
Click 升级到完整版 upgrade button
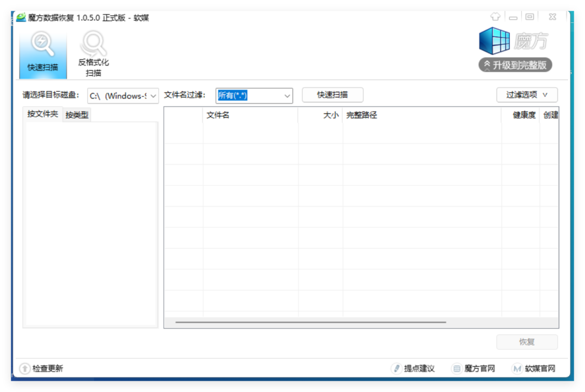[x=515, y=66]
